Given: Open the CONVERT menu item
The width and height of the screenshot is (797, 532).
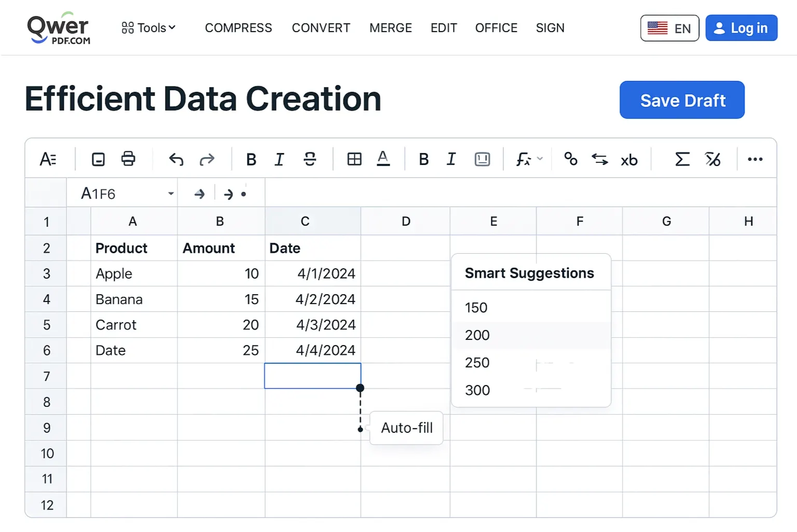Looking at the screenshot, I should [321, 28].
